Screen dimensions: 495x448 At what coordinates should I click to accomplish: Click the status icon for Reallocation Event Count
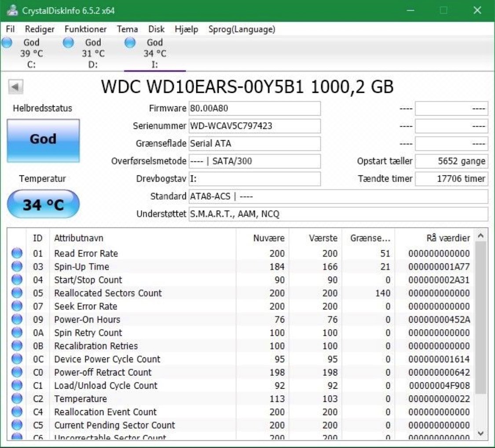17,412
